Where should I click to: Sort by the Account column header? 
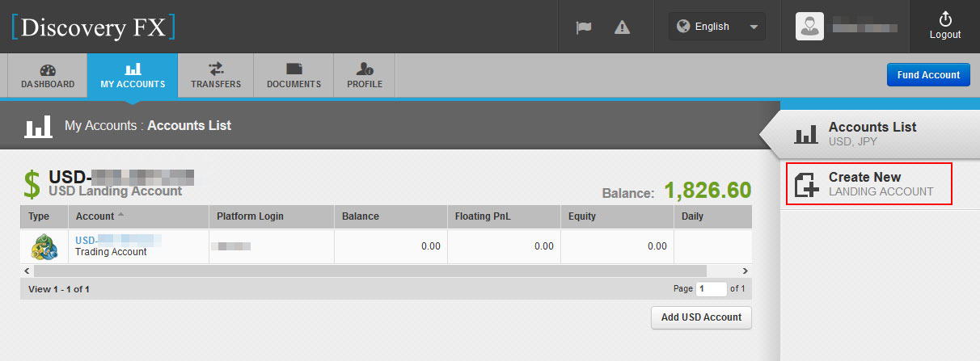137,216
